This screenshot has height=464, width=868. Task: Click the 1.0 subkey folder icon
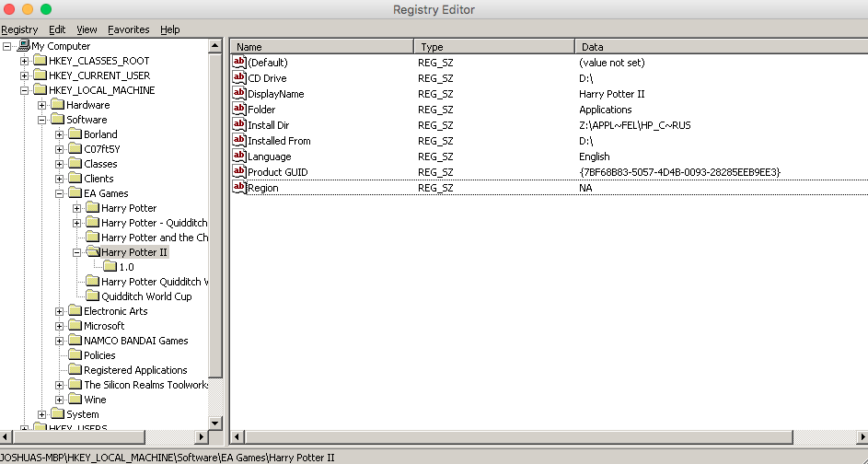tap(110, 266)
